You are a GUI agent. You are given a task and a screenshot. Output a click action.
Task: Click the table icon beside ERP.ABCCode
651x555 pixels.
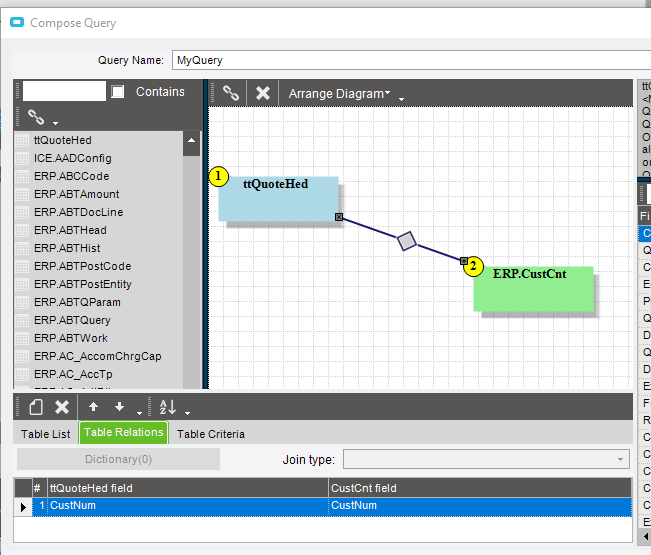click(22, 177)
